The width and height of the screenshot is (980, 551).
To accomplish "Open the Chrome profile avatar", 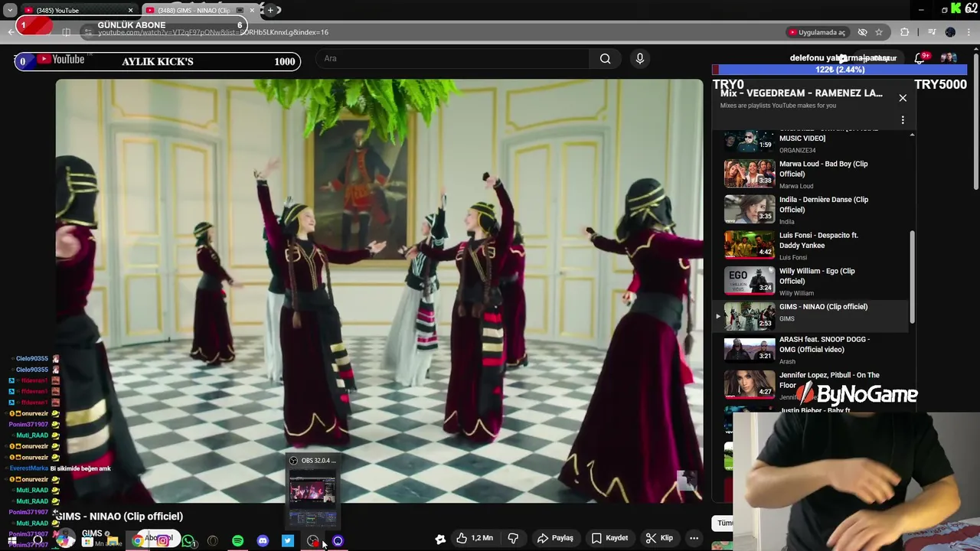I will [x=950, y=32].
